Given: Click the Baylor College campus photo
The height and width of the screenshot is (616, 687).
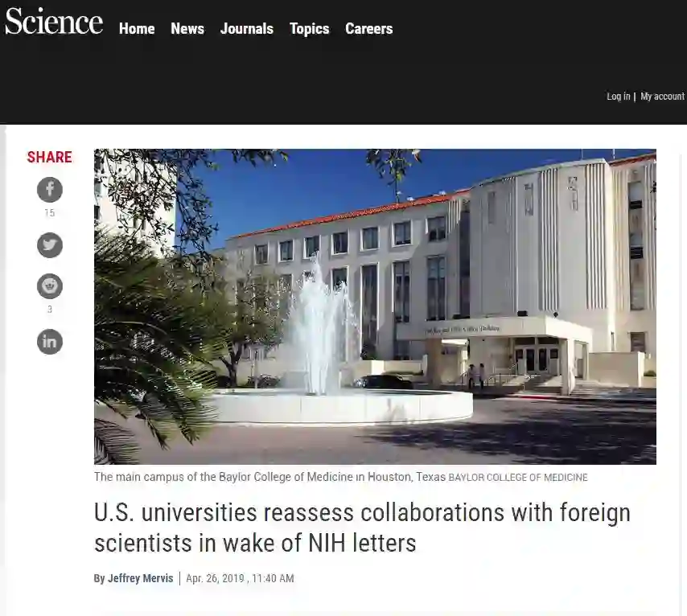Looking at the screenshot, I should click(x=375, y=306).
